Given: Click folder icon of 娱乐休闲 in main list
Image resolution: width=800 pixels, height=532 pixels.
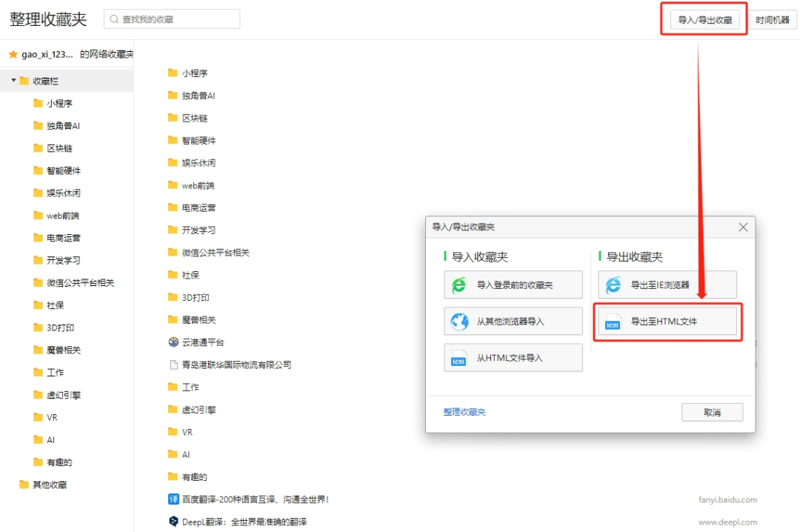Looking at the screenshot, I should point(173,163).
